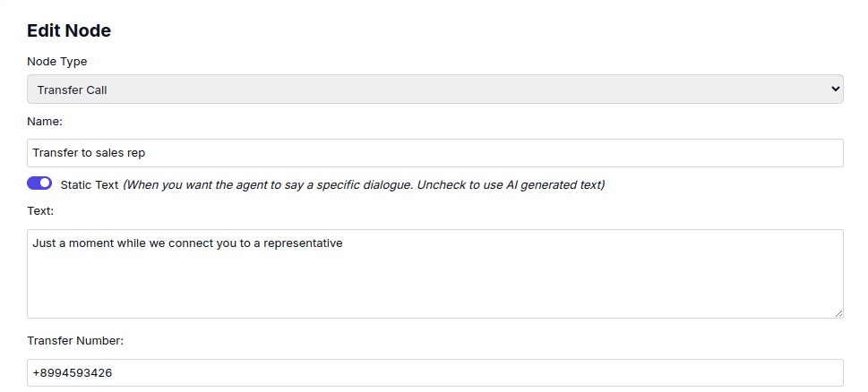
Task: Click the 'Name:' field label
Action: (x=45, y=121)
